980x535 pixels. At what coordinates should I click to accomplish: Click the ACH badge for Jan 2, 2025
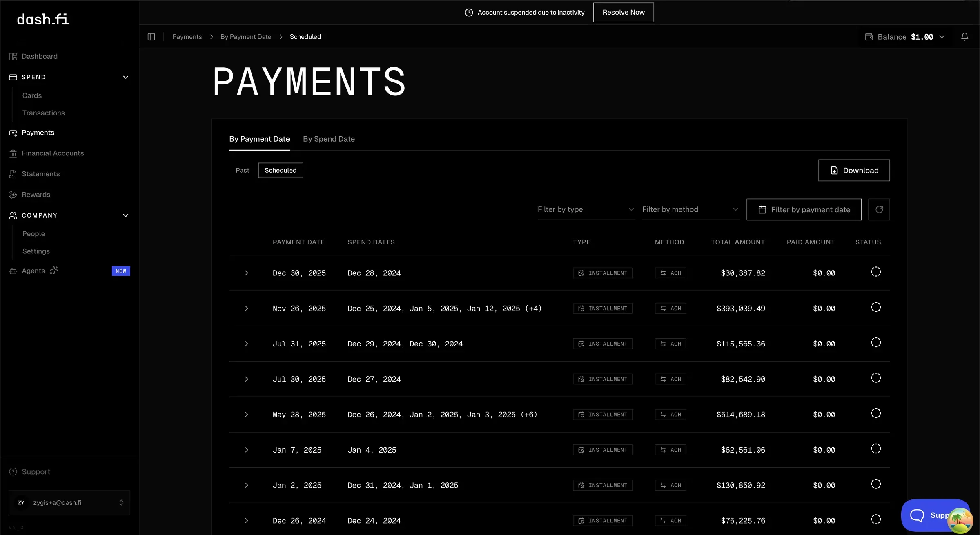(670, 485)
